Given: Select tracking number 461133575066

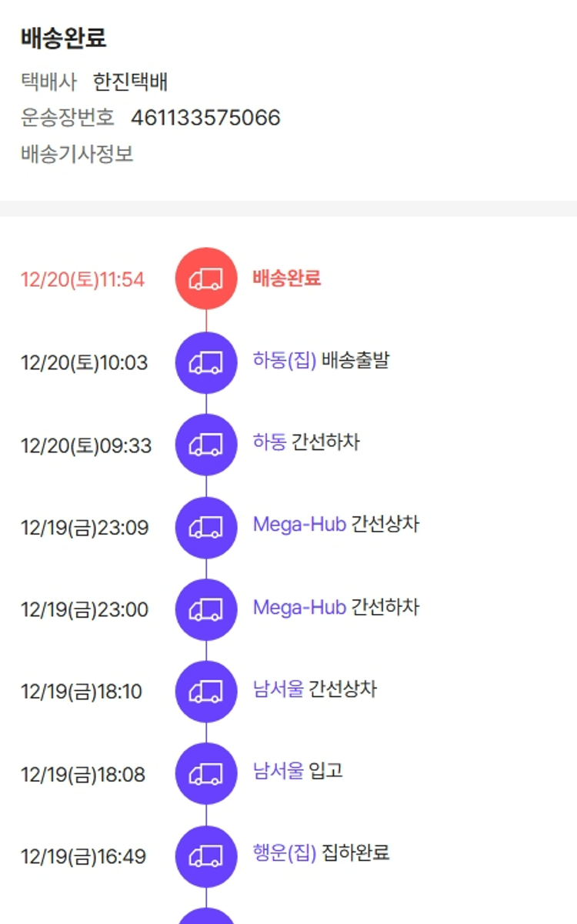Looking at the screenshot, I should (205, 118).
